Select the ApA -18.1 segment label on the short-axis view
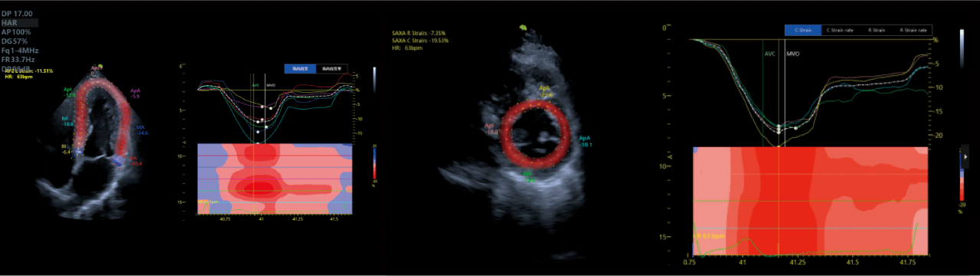Viewport: 980px width, 276px height. [x=586, y=140]
